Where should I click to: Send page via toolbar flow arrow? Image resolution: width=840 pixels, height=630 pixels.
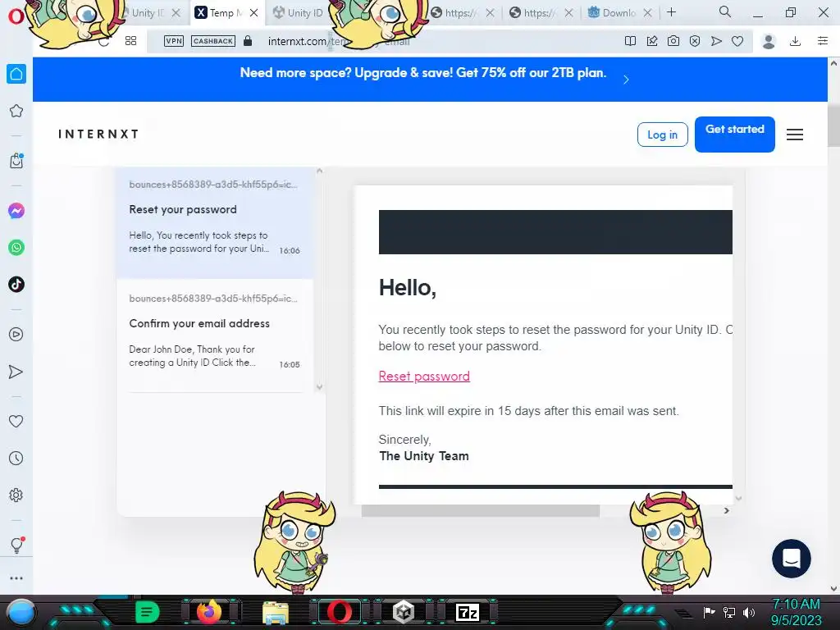(x=716, y=41)
